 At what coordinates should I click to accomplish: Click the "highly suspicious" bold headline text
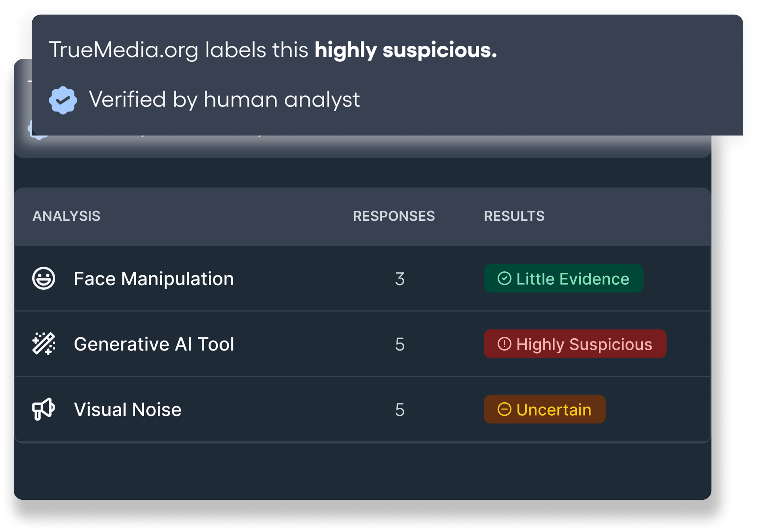405,50
